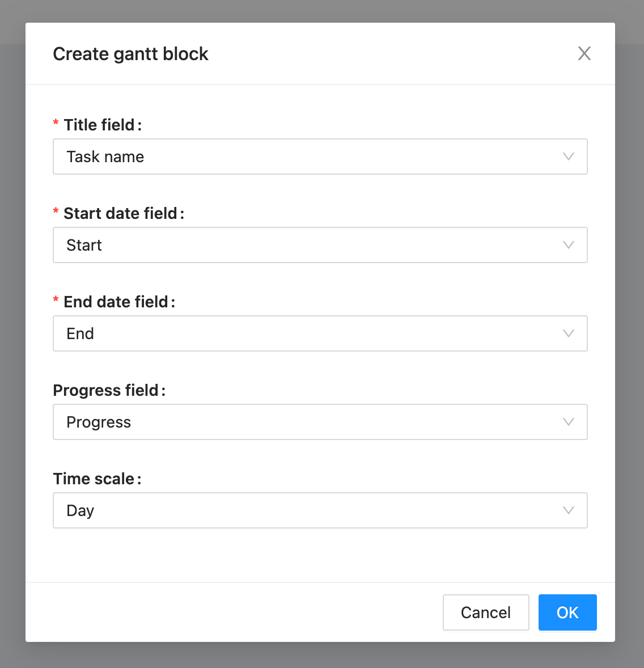Close the Create gantt block dialog
Image resolution: width=644 pixels, height=668 pixels.
[584, 53]
